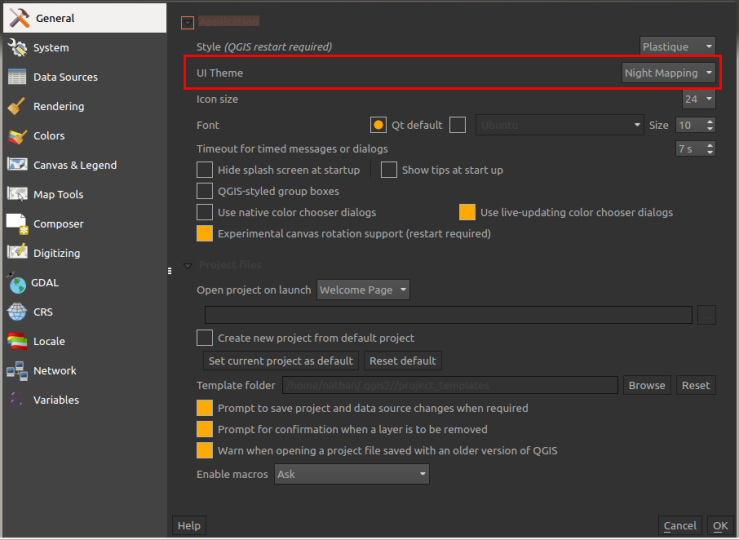Viewport: 739px width, 540px height.
Task: Select the Digitizing pencil icon
Action: pos(16,253)
